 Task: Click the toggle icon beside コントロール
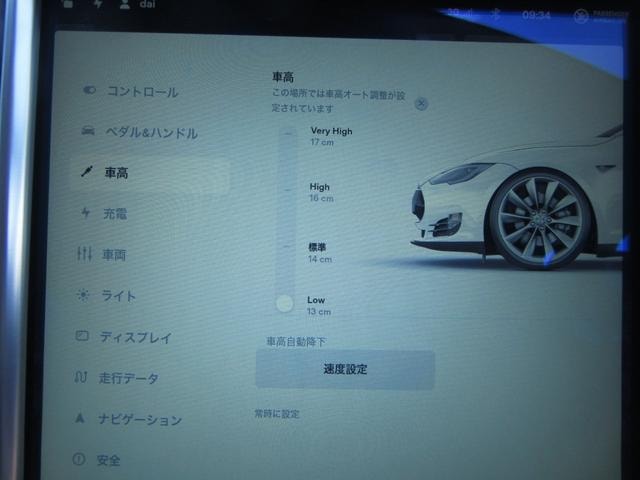89,90
